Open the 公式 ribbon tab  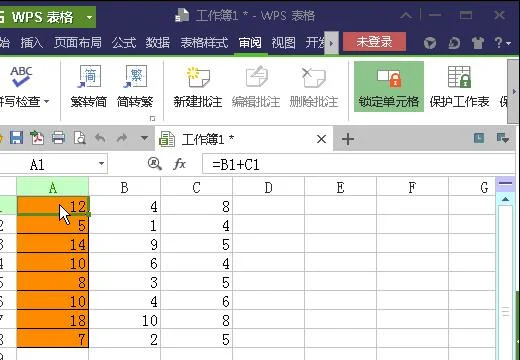124,43
